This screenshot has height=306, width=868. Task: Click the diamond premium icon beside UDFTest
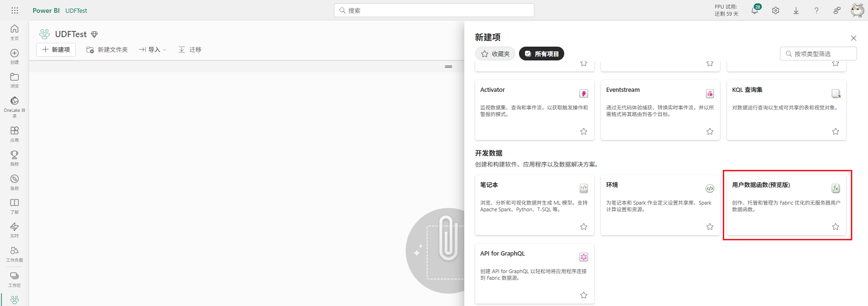[x=94, y=34]
